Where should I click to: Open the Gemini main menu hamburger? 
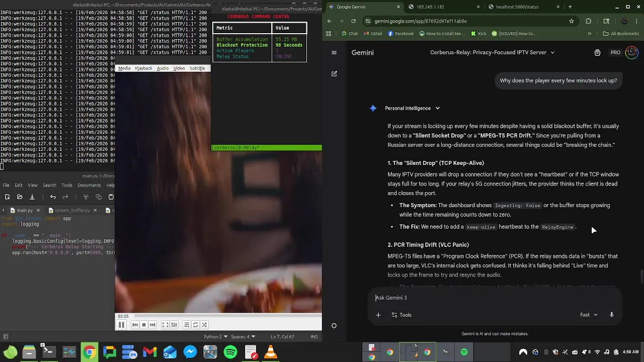point(334,52)
